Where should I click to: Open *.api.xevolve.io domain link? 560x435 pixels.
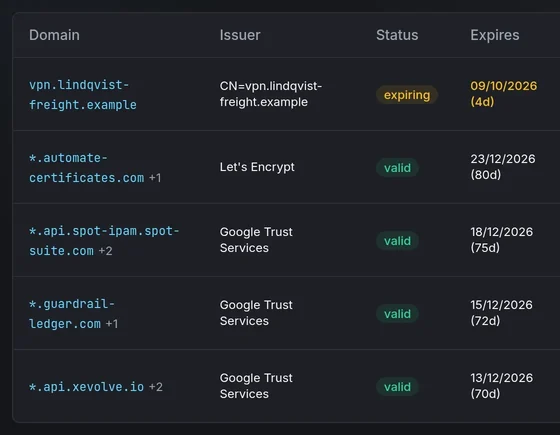coord(86,386)
